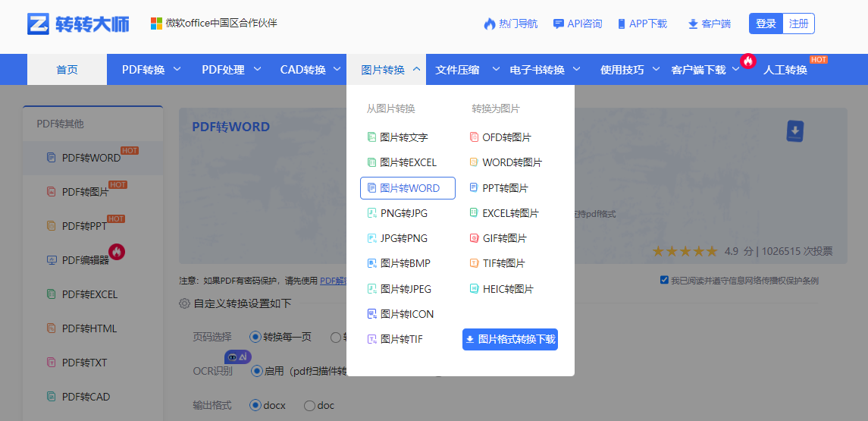
Task: Click the gear icon beside 自定义转换设置如下
Action: pyautogui.click(x=184, y=303)
